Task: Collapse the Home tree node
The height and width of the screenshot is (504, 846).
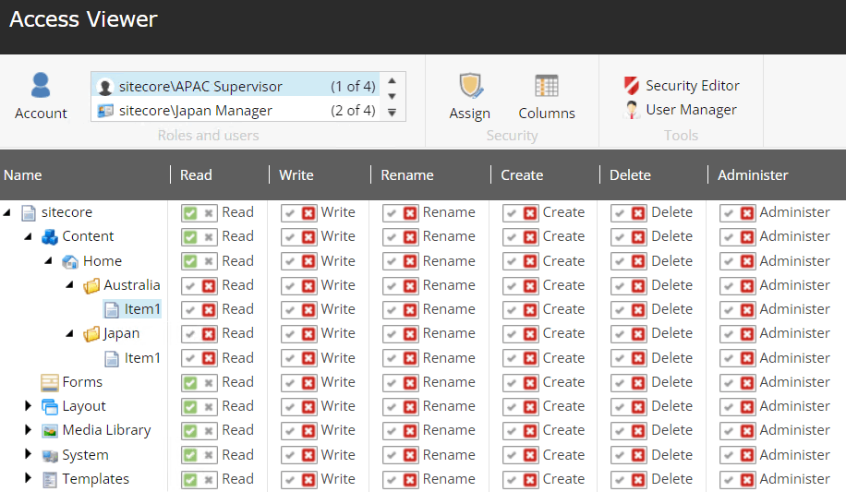Action: point(49,261)
